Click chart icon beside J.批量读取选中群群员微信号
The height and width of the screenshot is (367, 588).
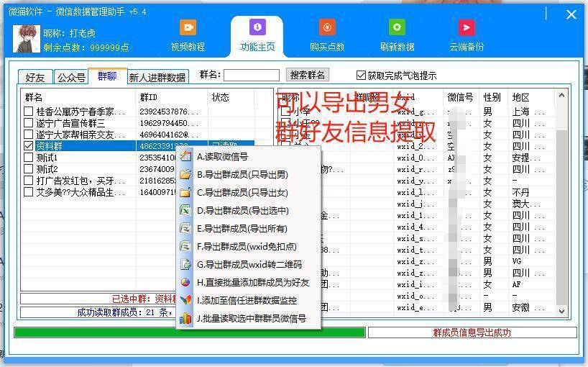pos(185,319)
